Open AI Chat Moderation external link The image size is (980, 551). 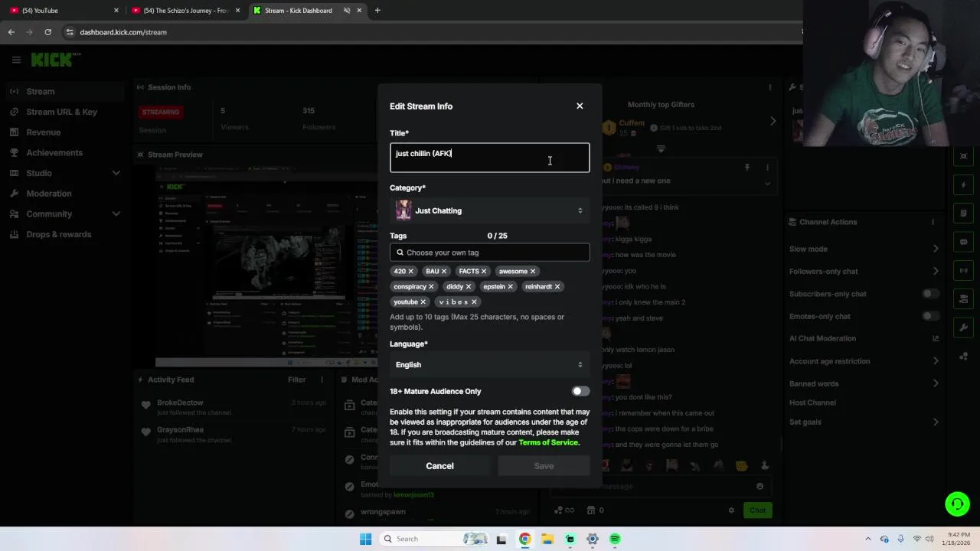point(935,338)
